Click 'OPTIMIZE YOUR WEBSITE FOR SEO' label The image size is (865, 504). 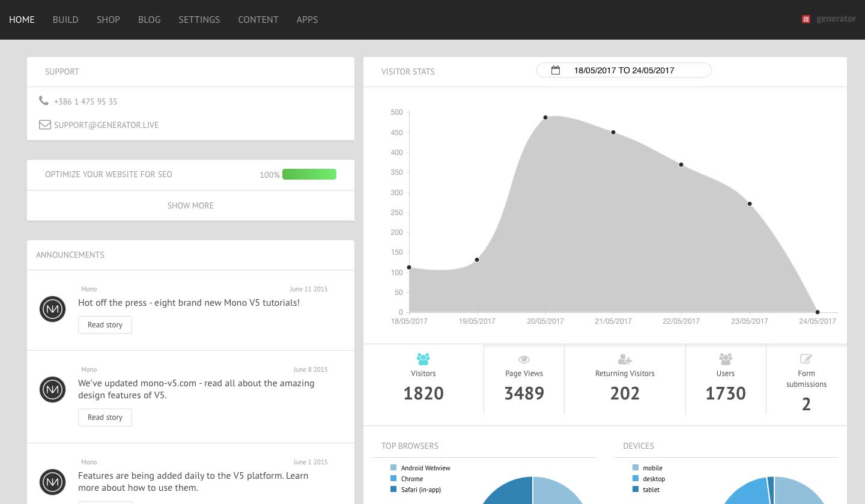coord(109,174)
